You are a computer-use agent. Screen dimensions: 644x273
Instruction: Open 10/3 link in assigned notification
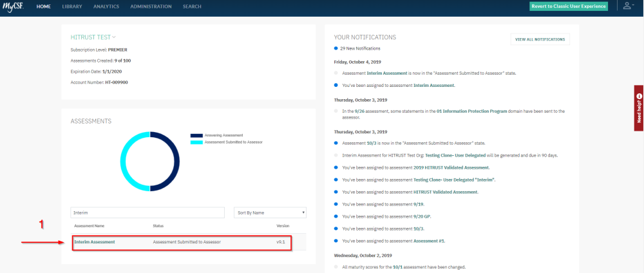418,229
